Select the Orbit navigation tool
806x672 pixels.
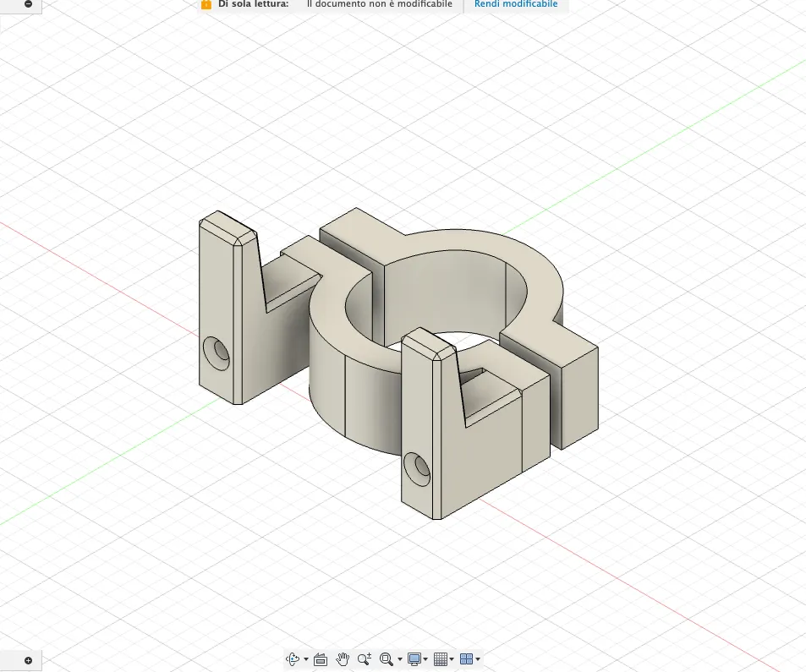[x=293, y=658]
